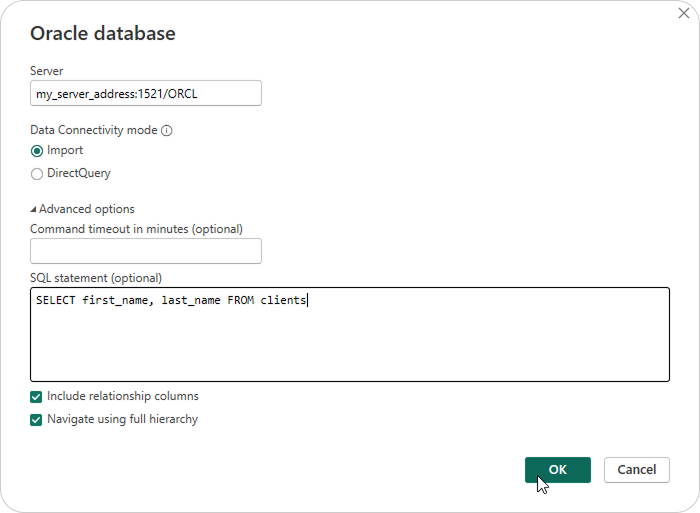Screen dimensions: 700x513
Task: Select the DirectQuery radio button
Action: (37, 174)
